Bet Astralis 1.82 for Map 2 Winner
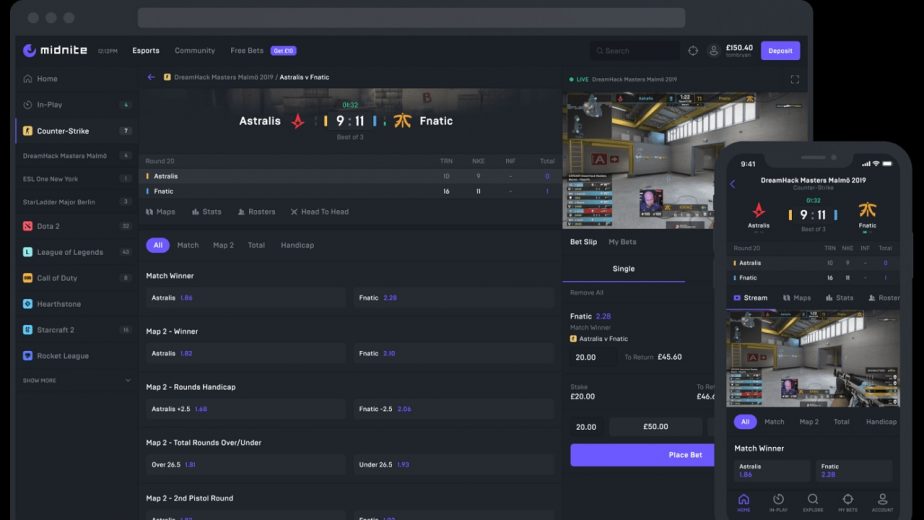This screenshot has width=924, height=520. (x=246, y=353)
